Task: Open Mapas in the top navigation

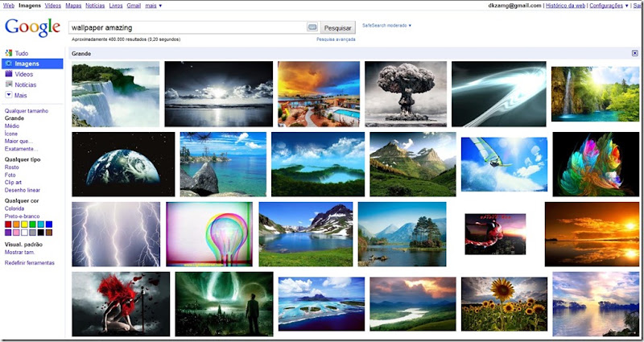Action: pyautogui.click(x=73, y=6)
